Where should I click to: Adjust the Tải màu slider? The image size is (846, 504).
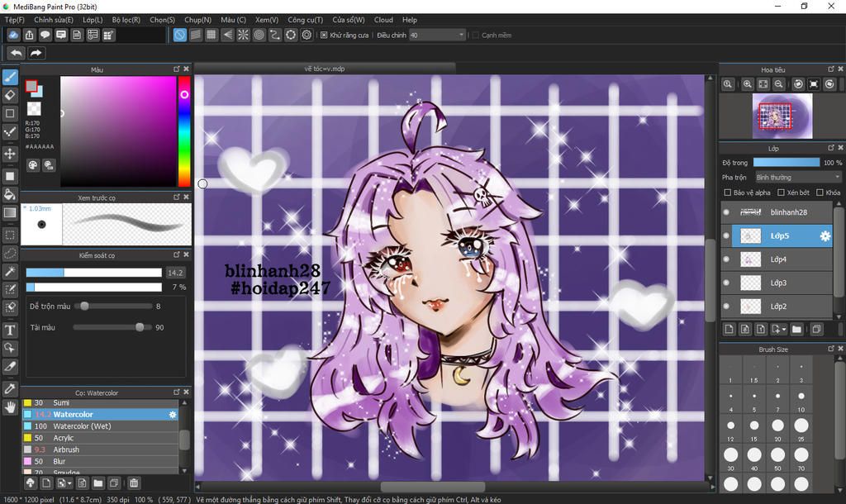pos(113,327)
